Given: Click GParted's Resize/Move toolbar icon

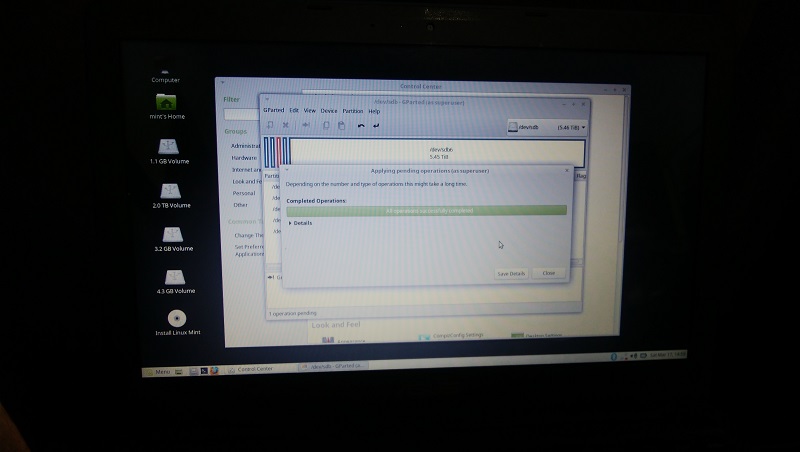Looking at the screenshot, I should (306, 125).
